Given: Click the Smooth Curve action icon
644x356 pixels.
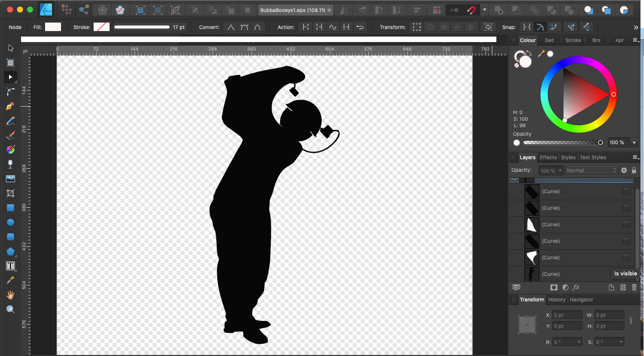Looking at the screenshot, I should (x=332, y=27).
